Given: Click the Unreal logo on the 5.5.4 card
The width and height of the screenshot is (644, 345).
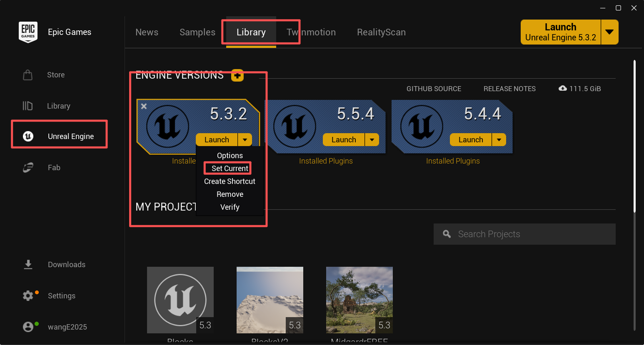Looking at the screenshot, I should click(295, 126).
